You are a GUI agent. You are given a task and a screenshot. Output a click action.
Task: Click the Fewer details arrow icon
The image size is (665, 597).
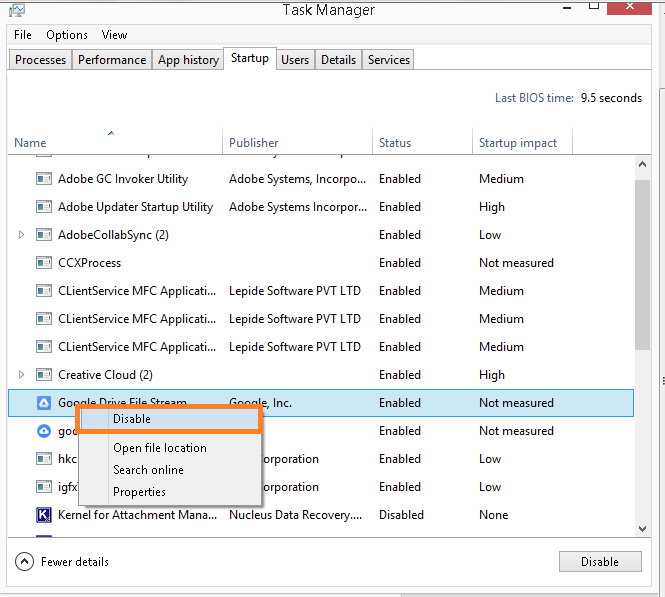tap(24, 561)
